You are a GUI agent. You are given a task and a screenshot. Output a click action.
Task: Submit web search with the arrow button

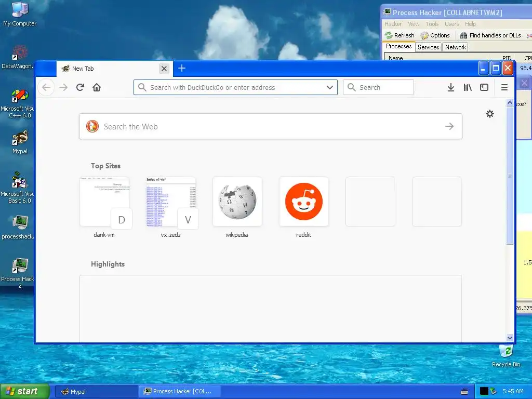[x=449, y=126]
